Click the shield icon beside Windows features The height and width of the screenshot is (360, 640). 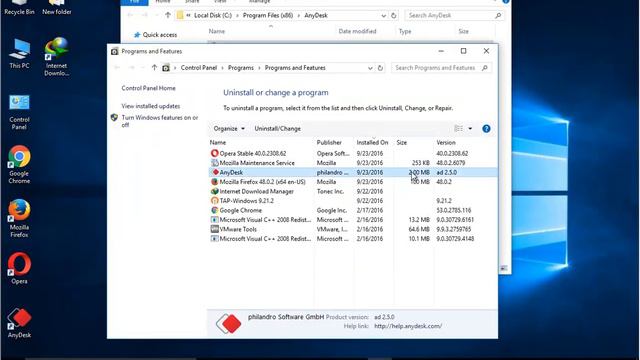point(114,118)
